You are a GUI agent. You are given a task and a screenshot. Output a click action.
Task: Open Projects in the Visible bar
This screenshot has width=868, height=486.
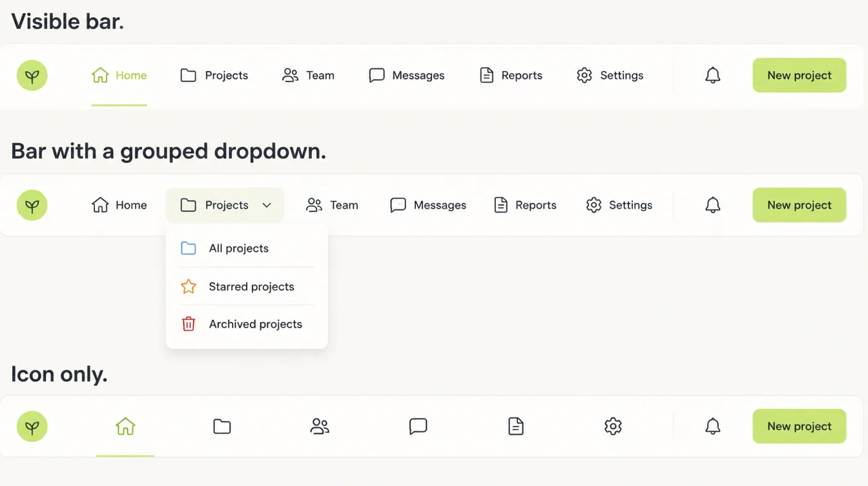(214, 76)
